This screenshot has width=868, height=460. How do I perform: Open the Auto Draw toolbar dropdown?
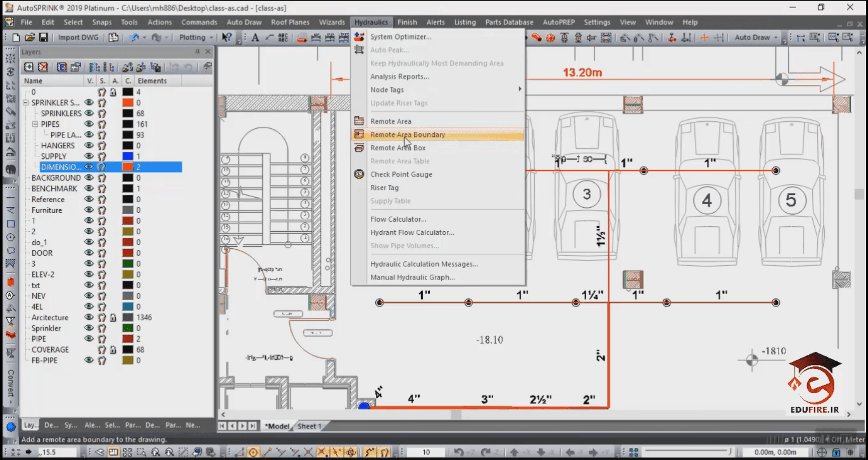776,38
